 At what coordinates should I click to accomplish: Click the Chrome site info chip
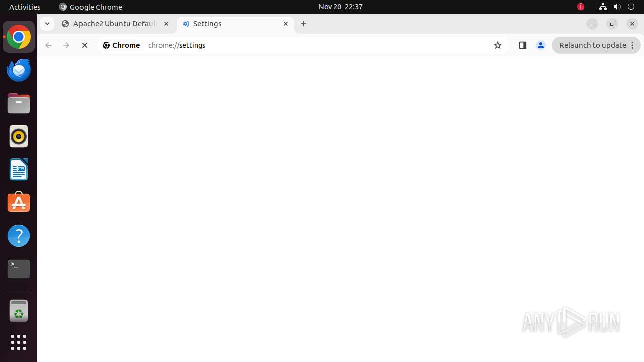(121, 45)
